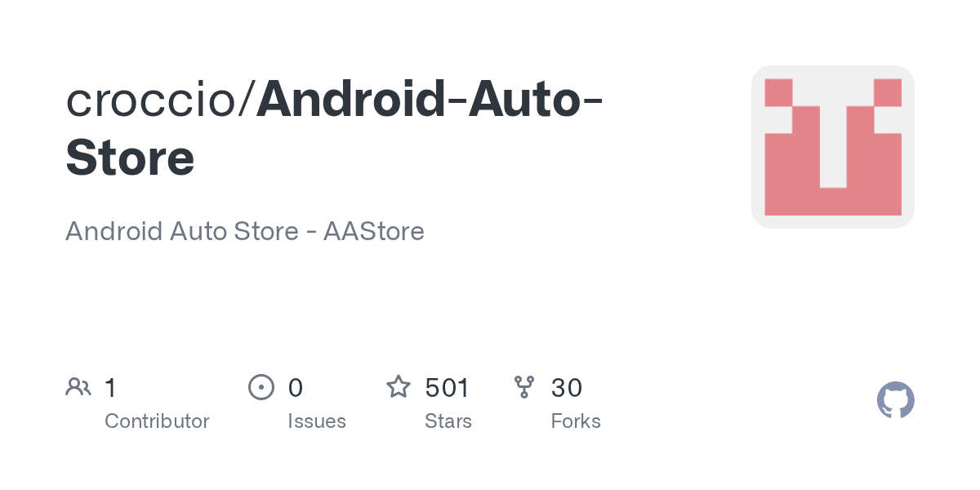
Task: Click the 30 forks count
Action: click(567, 387)
